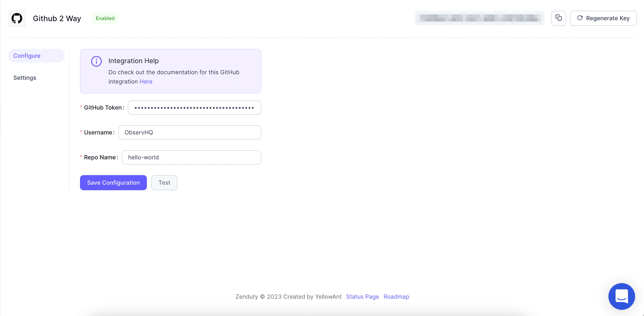
Task: Click the green Enabled status badge
Action: click(x=105, y=18)
